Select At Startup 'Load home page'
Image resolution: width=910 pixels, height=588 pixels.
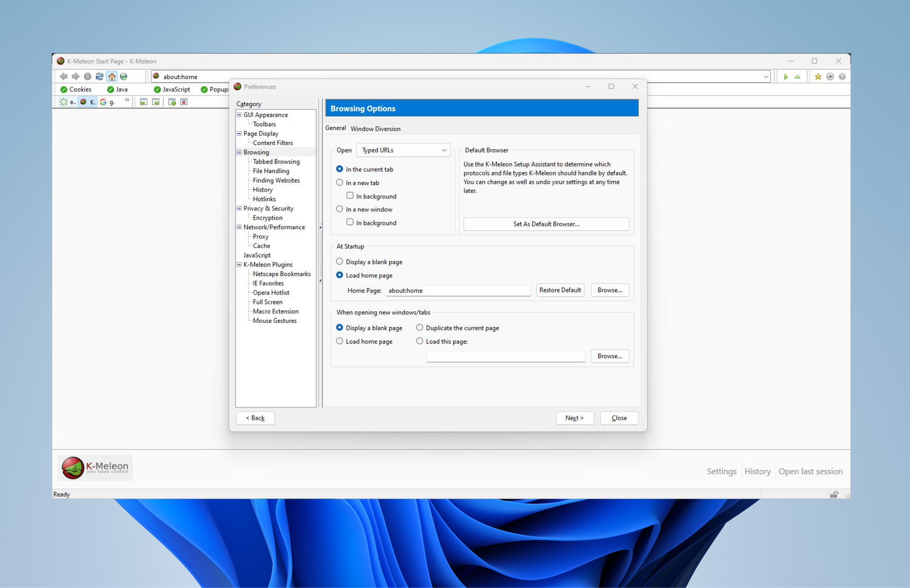[x=340, y=275]
